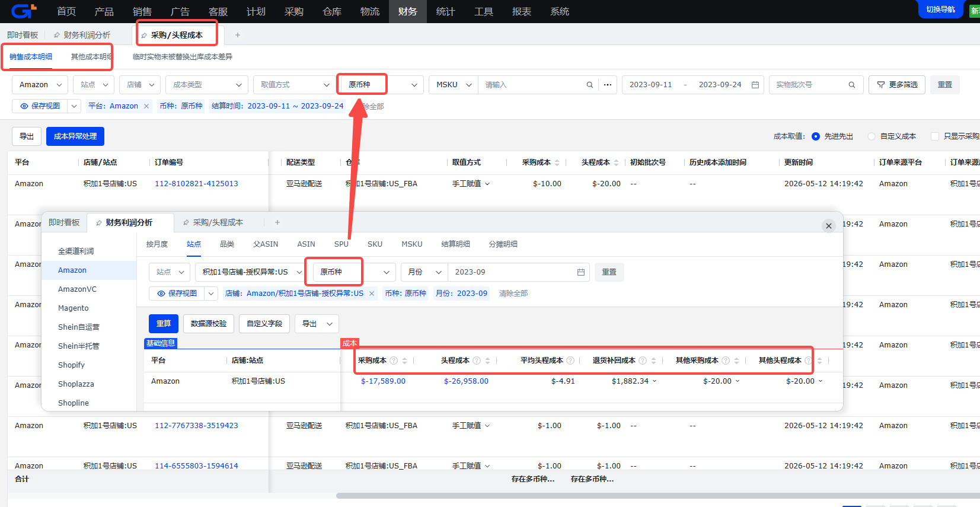
Task: Open the 财务 top menu
Action: (407, 11)
